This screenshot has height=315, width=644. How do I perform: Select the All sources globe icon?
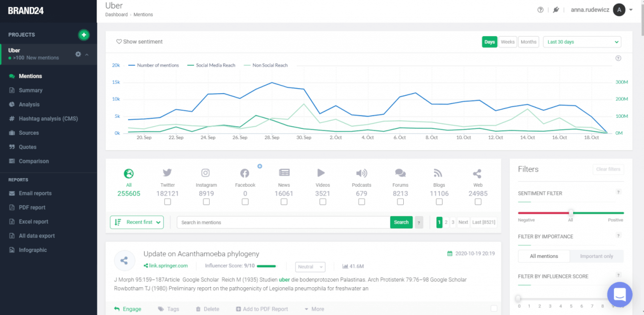pos(129,174)
